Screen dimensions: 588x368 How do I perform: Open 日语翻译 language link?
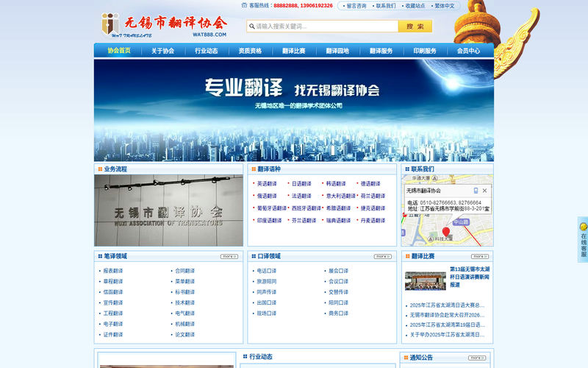pyautogui.click(x=301, y=183)
